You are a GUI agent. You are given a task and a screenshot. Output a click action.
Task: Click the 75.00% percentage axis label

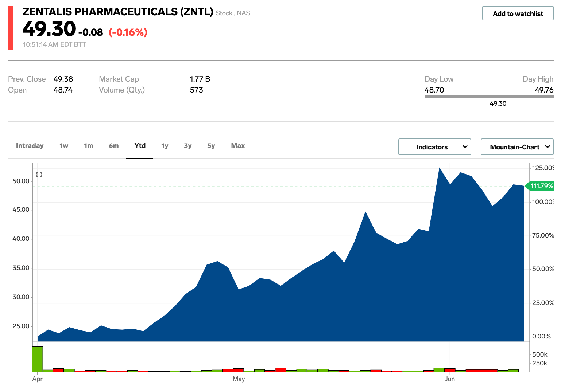pos(543,235)
